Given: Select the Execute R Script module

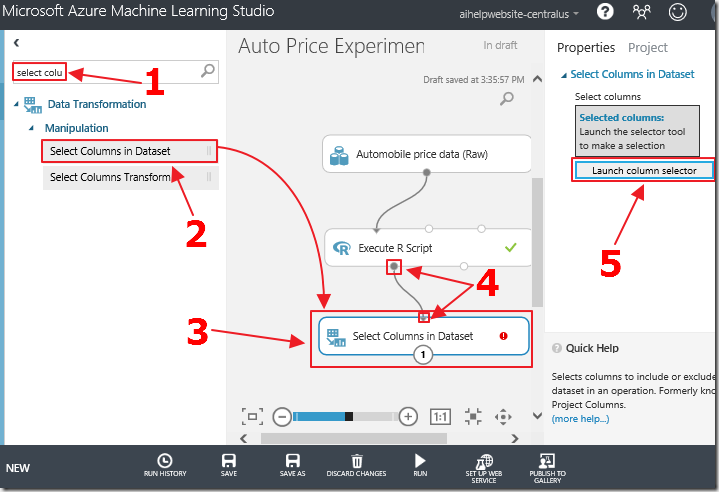Looking at the screenshot, I should pos(427,248).
